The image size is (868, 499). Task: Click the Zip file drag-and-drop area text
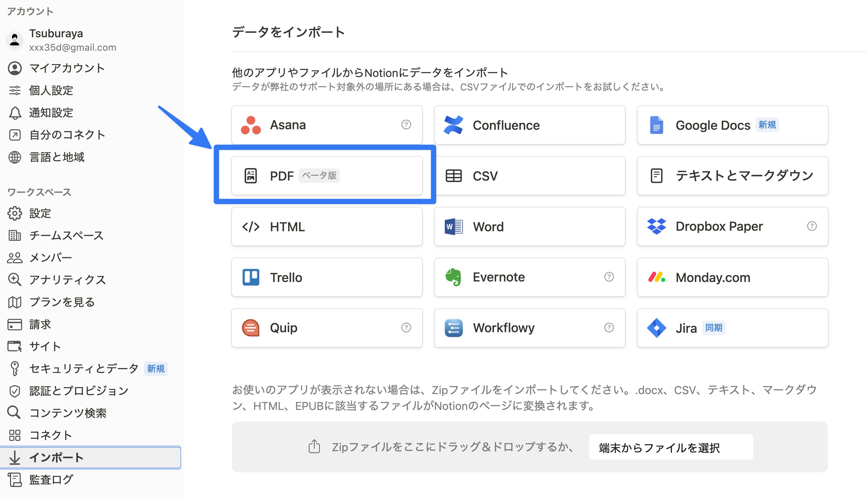[x=452, y=447]
